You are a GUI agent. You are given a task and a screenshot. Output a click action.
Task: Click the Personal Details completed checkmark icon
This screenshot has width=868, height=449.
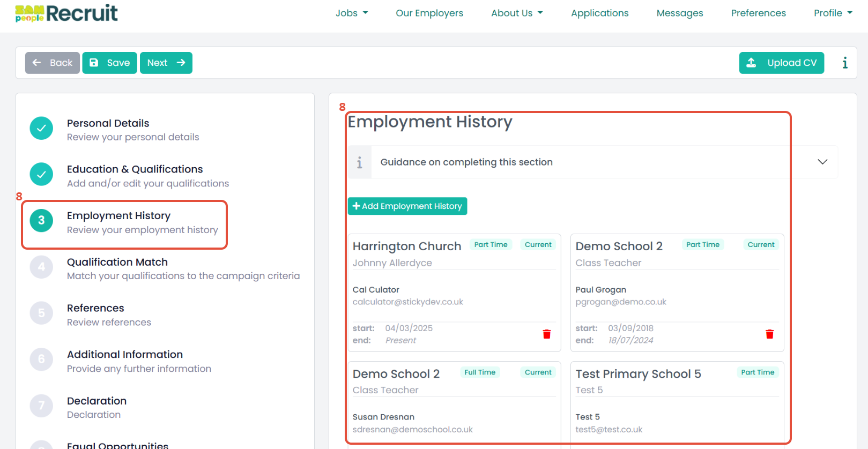point(41,129)
